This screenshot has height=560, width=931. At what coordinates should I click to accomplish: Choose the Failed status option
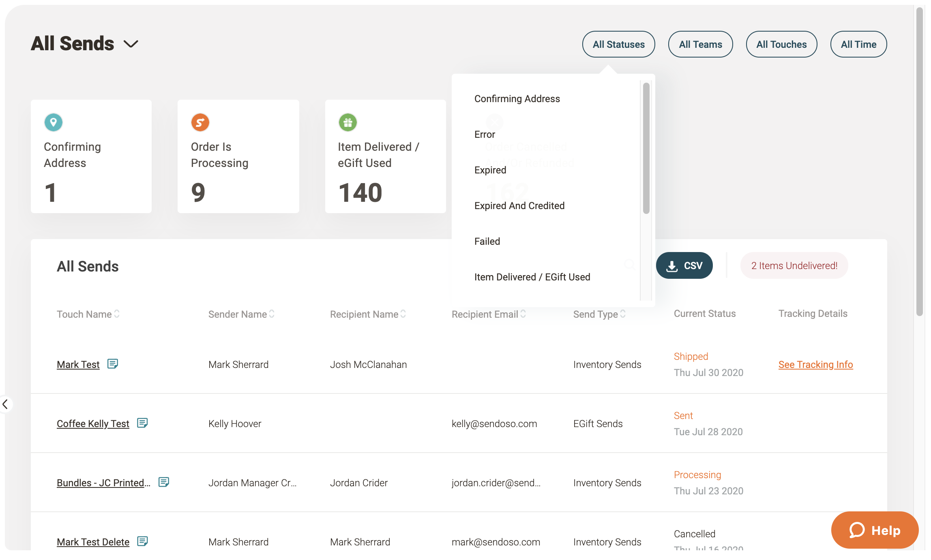[x=487, y=242]
